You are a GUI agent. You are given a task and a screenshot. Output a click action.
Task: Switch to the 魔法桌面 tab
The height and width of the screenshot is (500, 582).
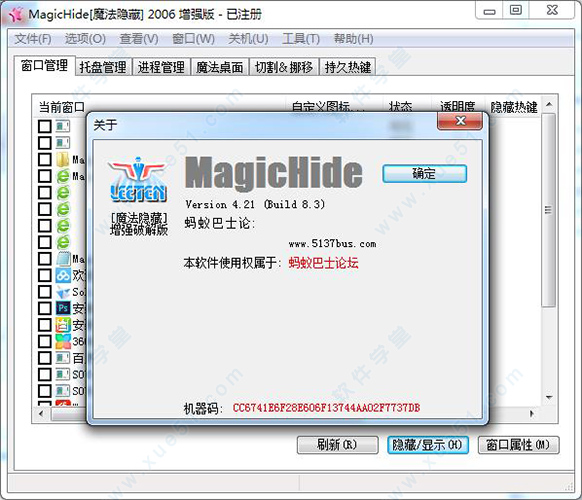coord(219,67)
